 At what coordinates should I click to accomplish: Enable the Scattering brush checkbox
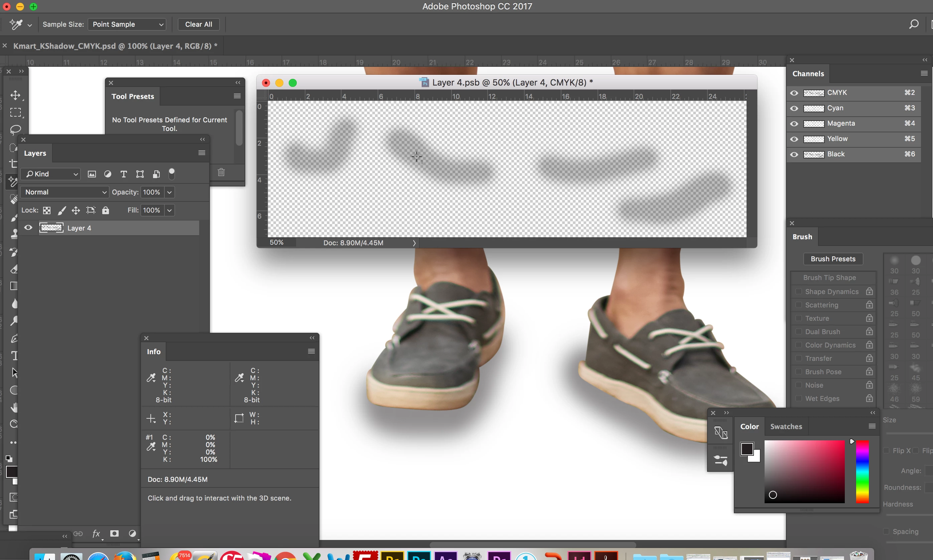click(x=799, y=304)
